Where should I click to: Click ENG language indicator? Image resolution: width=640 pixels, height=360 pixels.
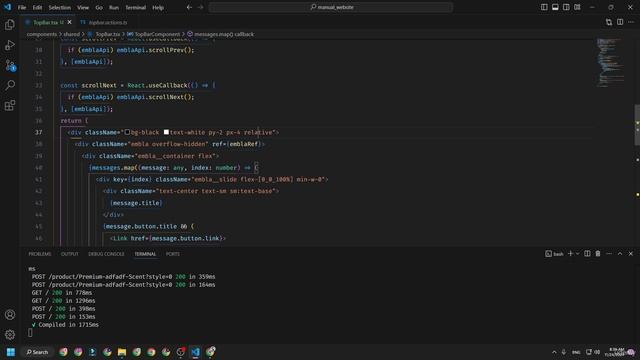(576, 352)
